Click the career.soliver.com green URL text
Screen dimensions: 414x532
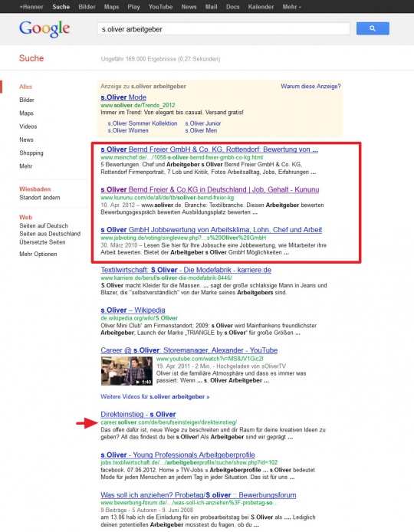click(x=169, y=422)
